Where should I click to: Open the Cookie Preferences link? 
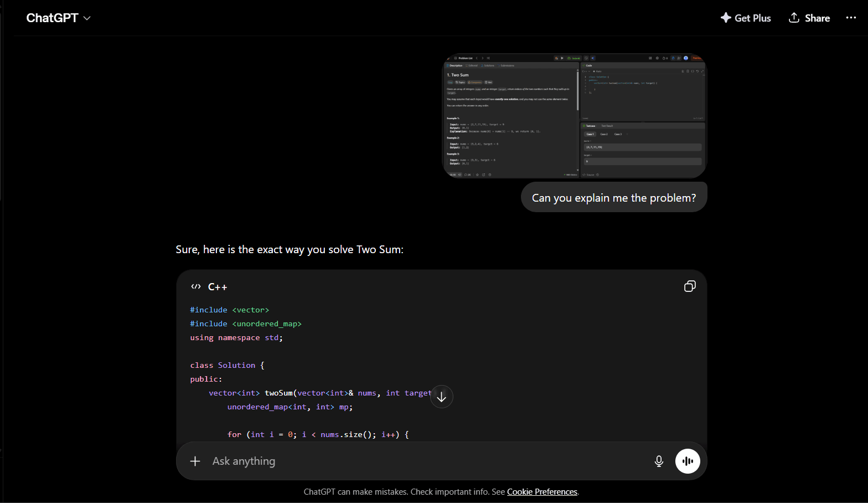tap(542, 492)
